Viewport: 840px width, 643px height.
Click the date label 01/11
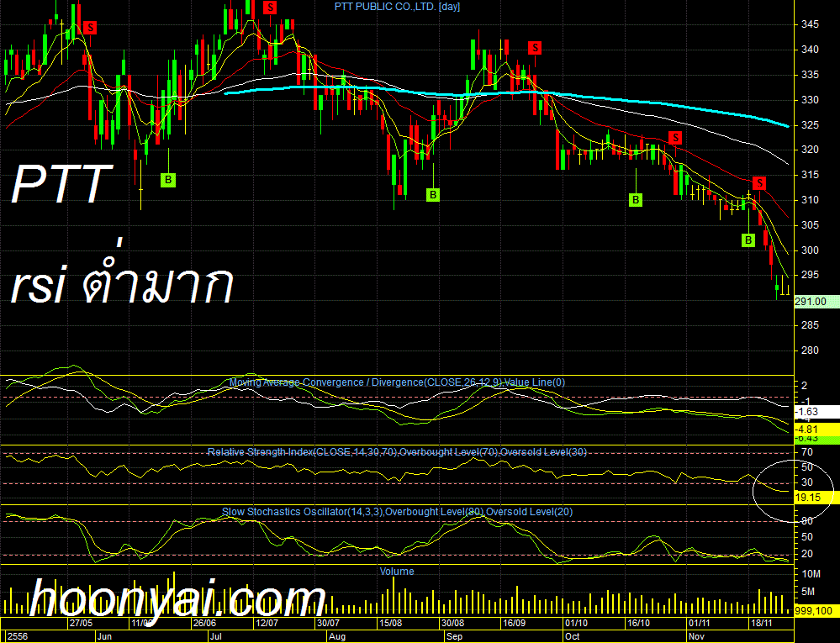click(x=700, y=623)
